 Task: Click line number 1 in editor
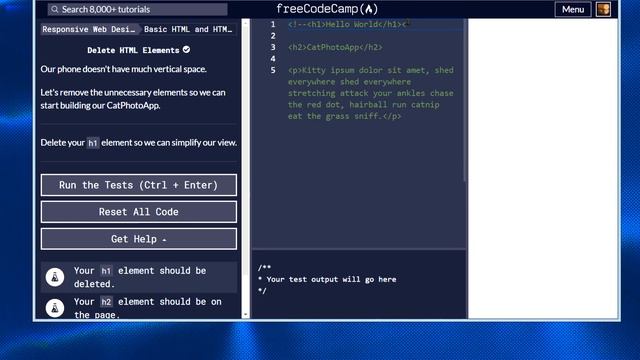[x=273, y=24]
